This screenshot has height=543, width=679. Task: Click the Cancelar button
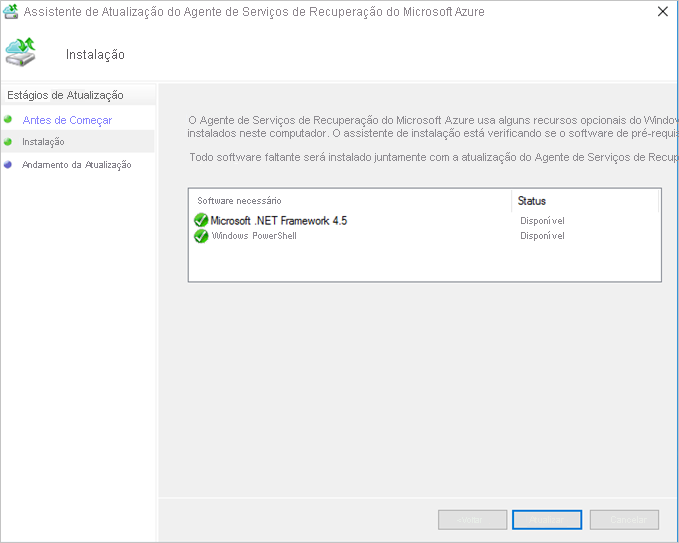[x=624, y=519]
